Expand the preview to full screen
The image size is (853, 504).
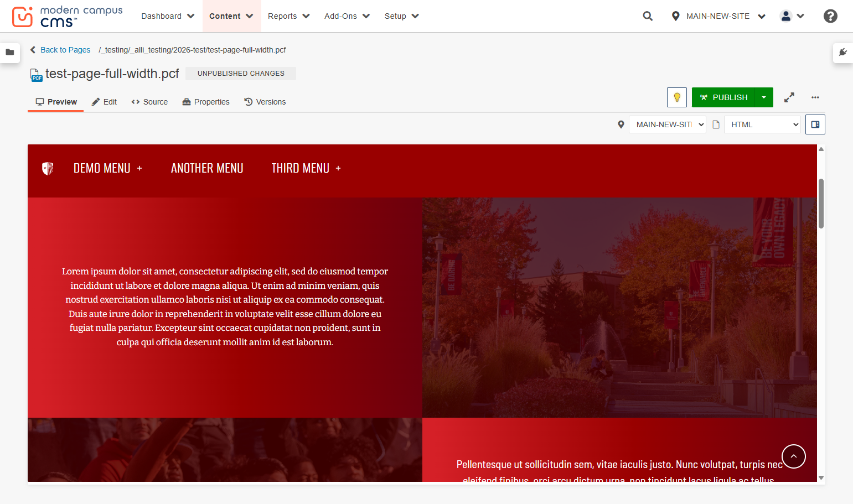tap(789, 97)
